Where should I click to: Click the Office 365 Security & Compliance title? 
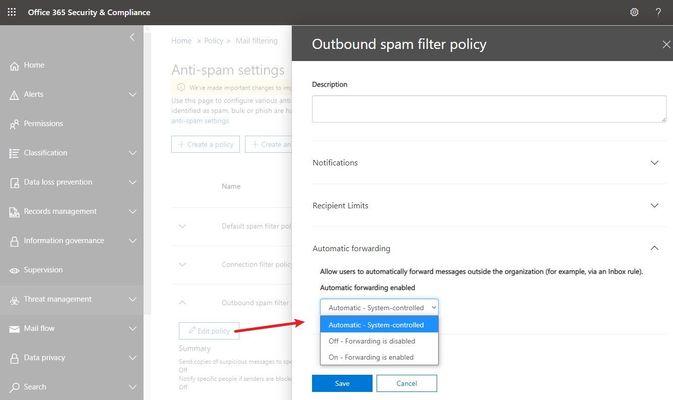[x=89, y=12]
